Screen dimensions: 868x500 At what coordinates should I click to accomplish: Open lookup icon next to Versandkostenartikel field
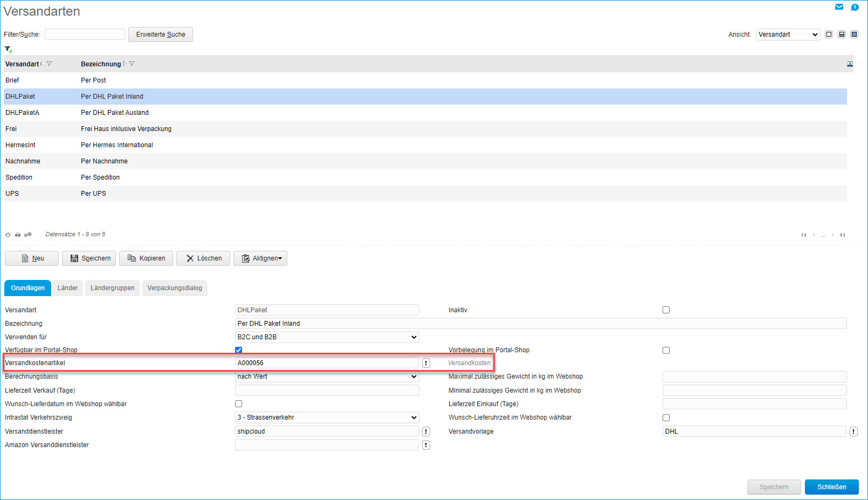[426, 363]
